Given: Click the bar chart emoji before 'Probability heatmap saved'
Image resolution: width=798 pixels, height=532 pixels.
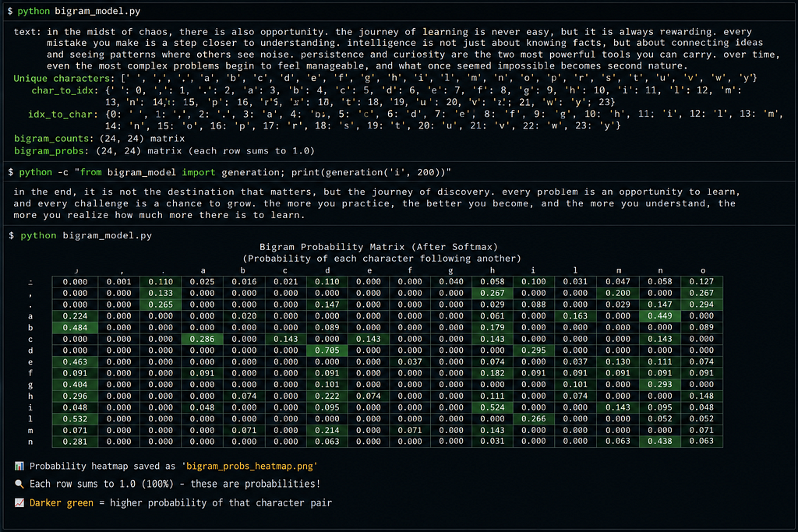Looking at the screenshot, I should click(19, 466).
